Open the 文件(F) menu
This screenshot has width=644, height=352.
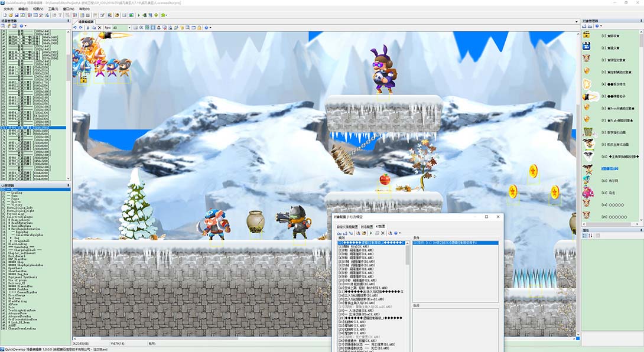tap(9, 9)
